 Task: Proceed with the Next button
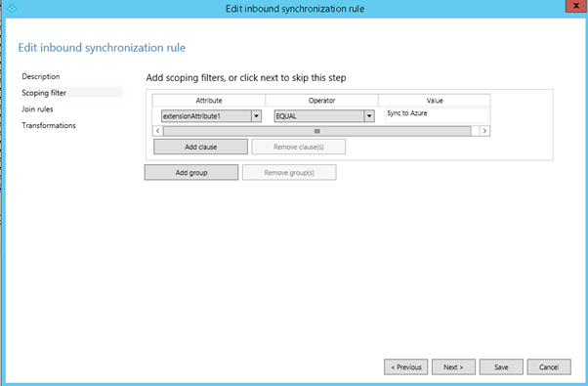coord(453,366)
